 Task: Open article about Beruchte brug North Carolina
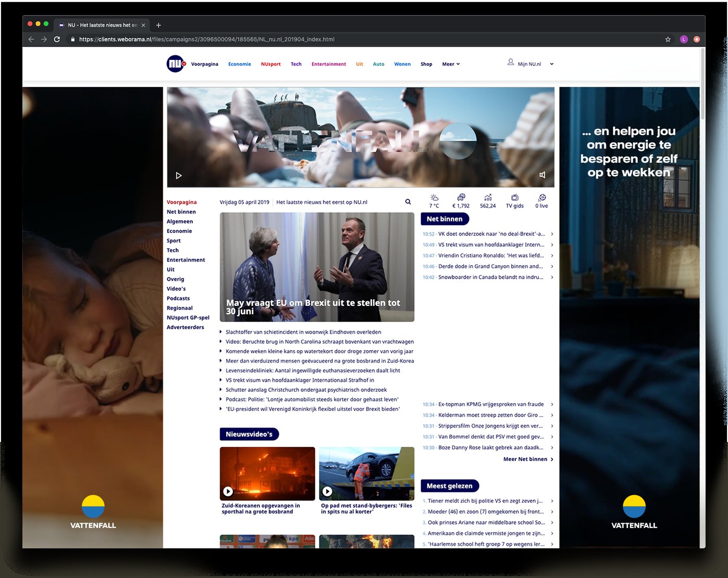tap(320, 342)
